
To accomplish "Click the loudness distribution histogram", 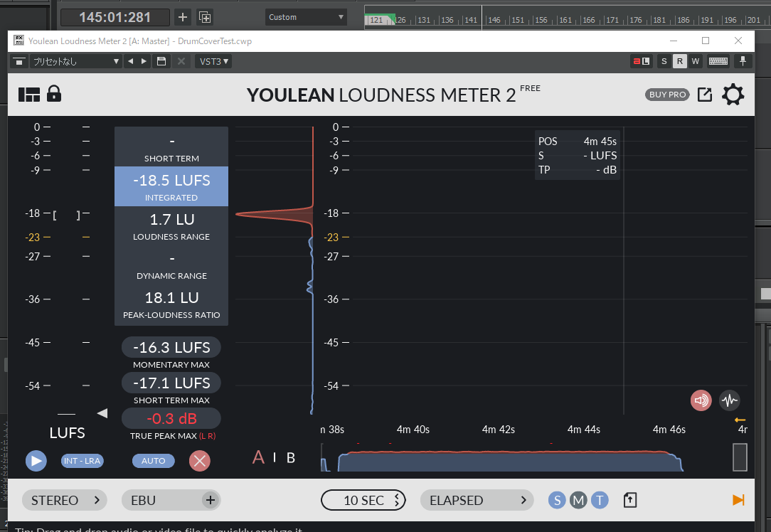I will coord(275,270).
